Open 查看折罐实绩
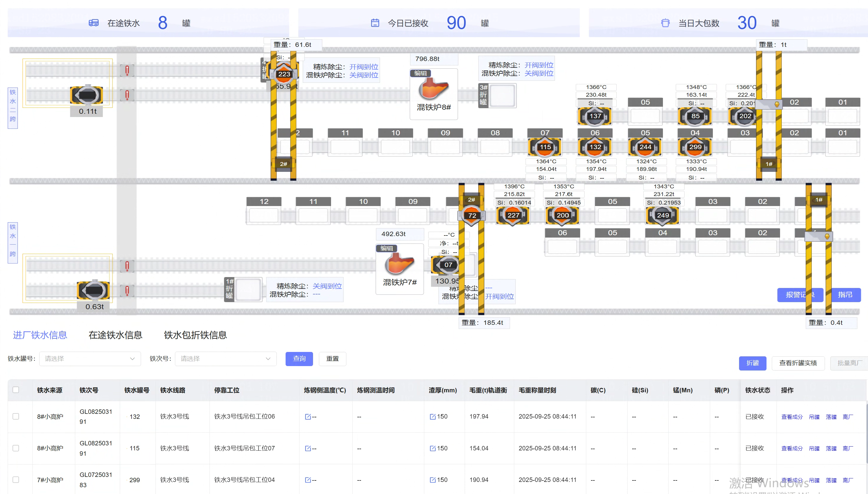Viewport: 868px width, 494px height. click(798, 363)
